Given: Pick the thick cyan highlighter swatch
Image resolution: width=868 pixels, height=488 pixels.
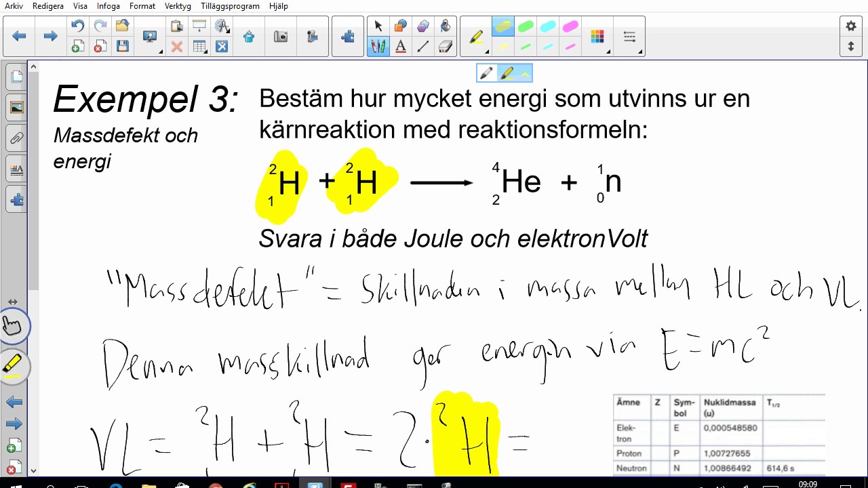Looking at the screenshot, I should [548, 26].
